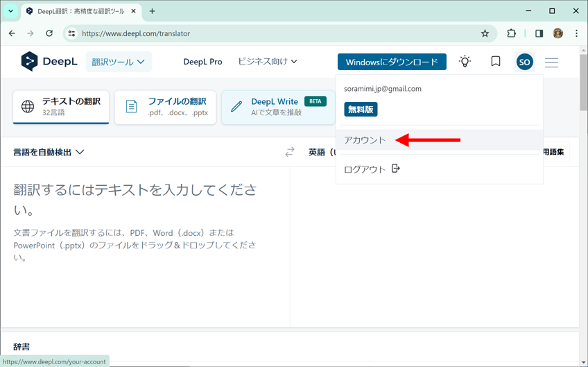Select the DeepL Write tab
The width and height of the screenshot is (588, 367).
click(x=278, y=107)
